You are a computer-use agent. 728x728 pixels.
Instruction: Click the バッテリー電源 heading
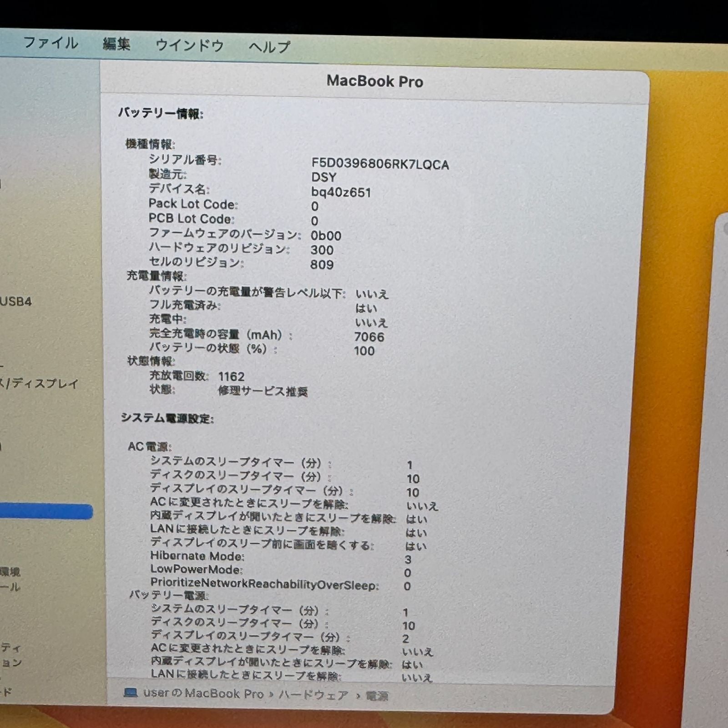point(169,595)
